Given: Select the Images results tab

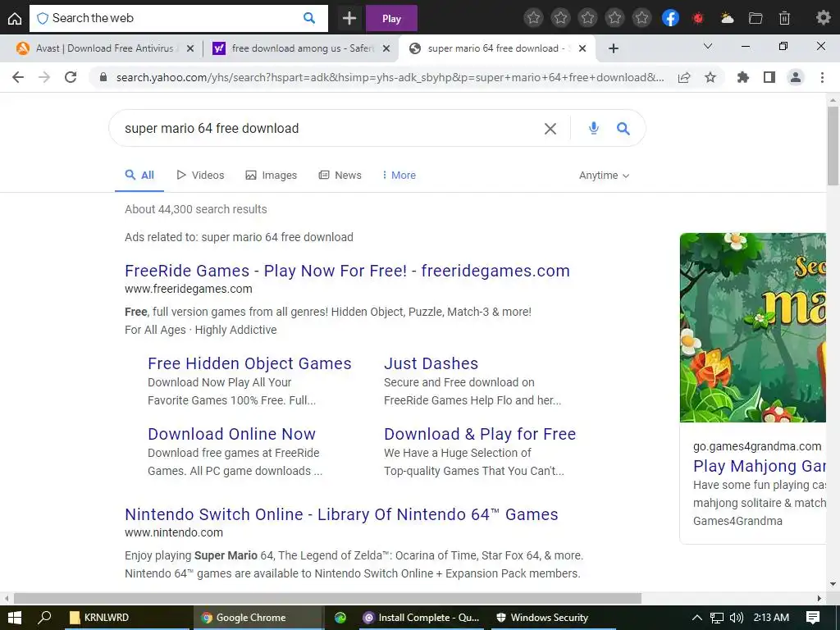Looking at the screenshot, I should [271, 176].
